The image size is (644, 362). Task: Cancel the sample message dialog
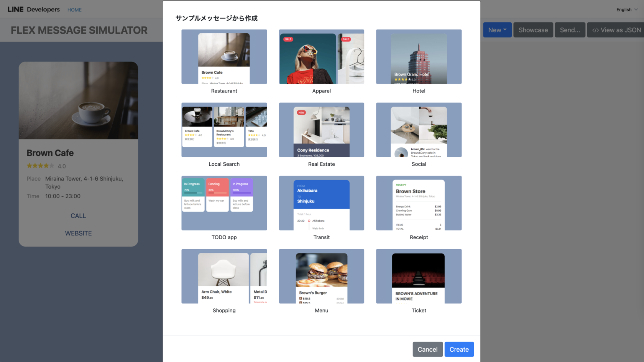pos(427,349)
